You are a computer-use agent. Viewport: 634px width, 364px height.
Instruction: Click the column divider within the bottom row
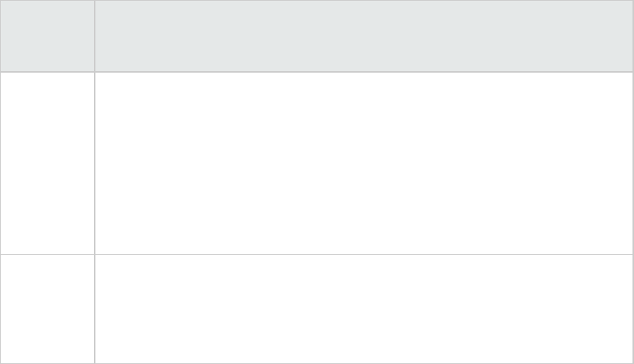pos(95,309)
